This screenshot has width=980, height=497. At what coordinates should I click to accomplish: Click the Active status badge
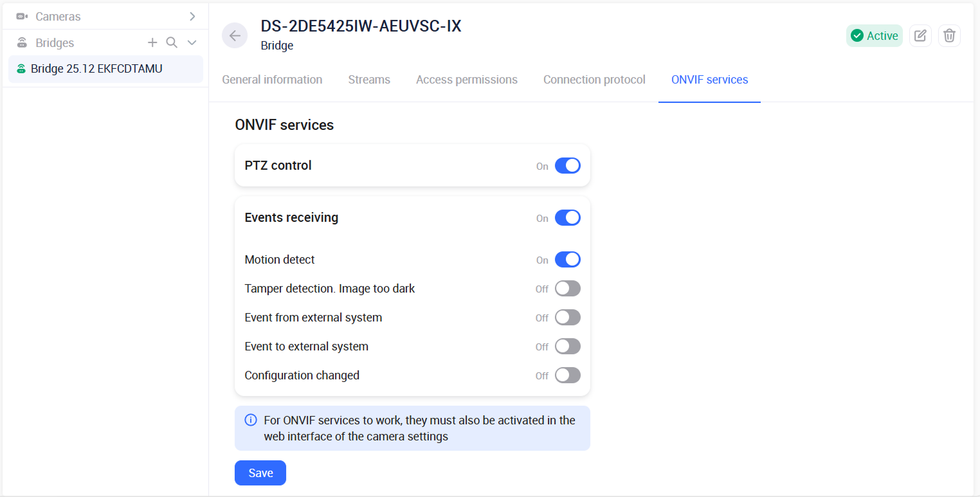point(875,36)
